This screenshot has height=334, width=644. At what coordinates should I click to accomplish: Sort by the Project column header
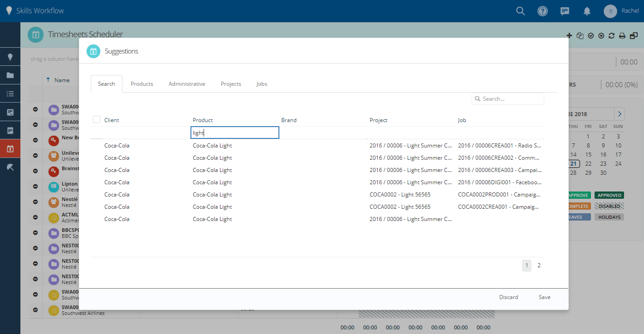(x=378, y=120)
